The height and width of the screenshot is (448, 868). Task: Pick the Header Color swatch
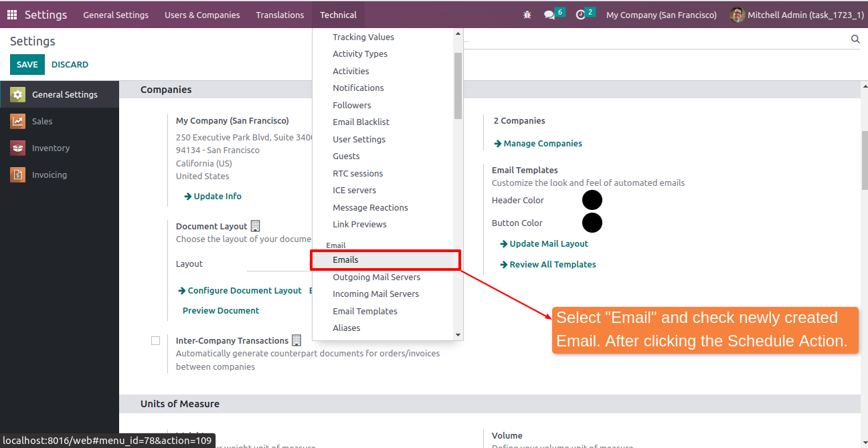592,200
